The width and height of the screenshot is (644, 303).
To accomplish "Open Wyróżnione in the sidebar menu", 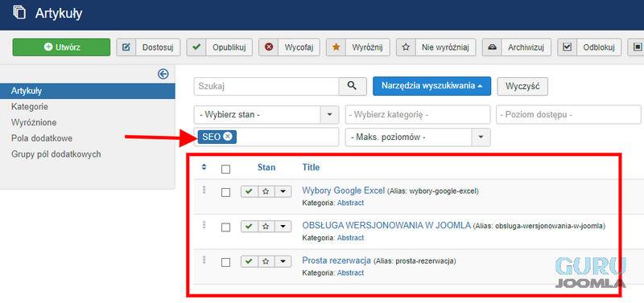I will coord(34,123).
